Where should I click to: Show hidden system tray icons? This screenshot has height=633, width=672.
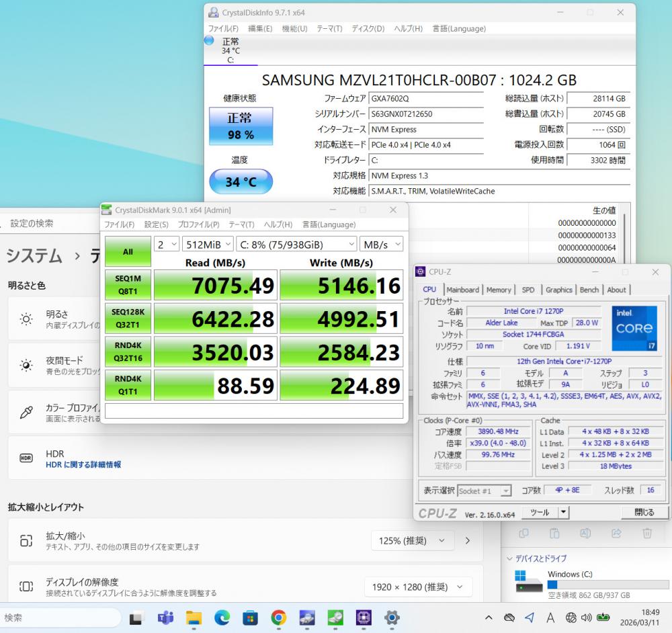point(489,618)
